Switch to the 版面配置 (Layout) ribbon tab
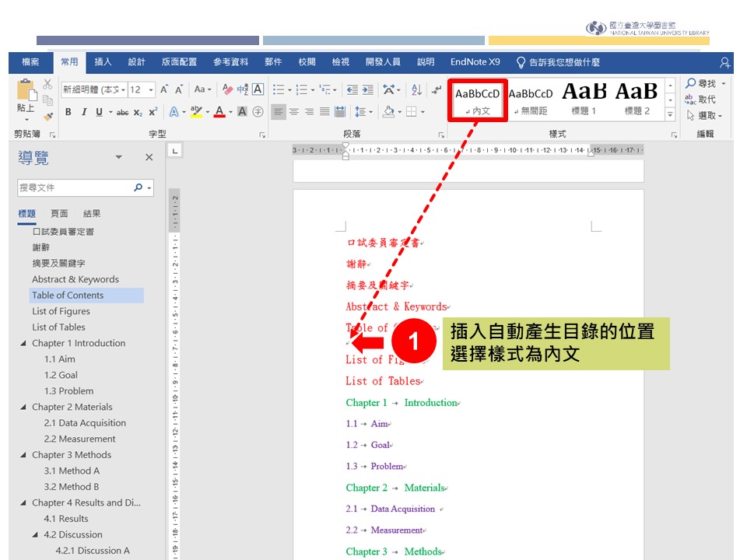Image resolution: width=747 pixels, height=560 pixels. [179, 62]
